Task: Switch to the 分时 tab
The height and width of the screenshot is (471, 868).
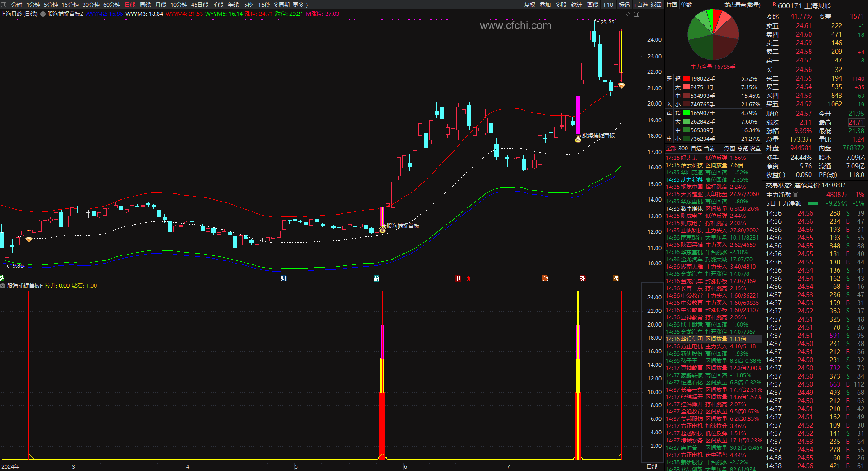Action: 17,5
